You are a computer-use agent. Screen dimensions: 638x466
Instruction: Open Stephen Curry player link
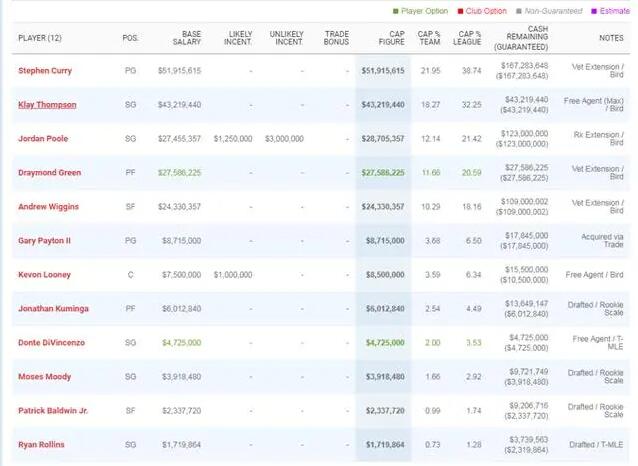tap(45, 71)
